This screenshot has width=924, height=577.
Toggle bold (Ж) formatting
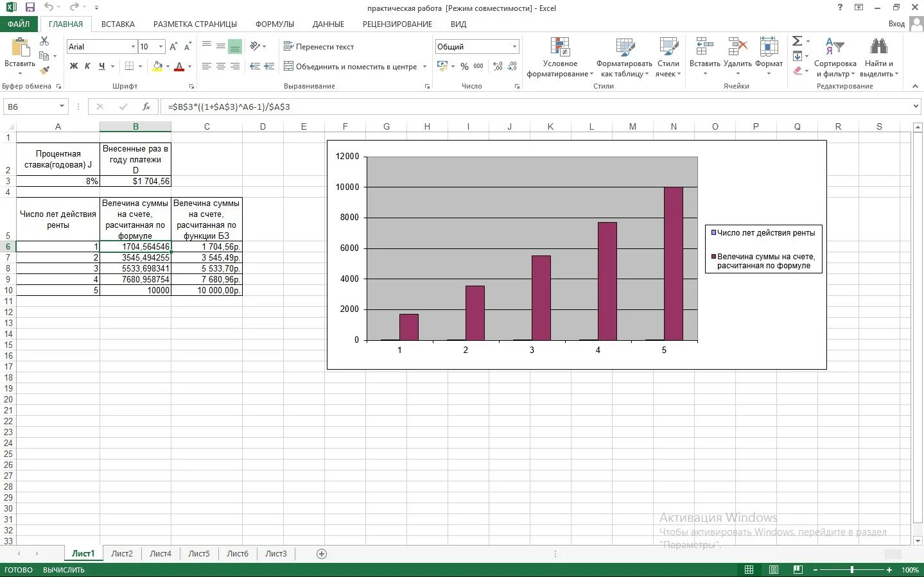pyautogui.click(x=74, y=66)
